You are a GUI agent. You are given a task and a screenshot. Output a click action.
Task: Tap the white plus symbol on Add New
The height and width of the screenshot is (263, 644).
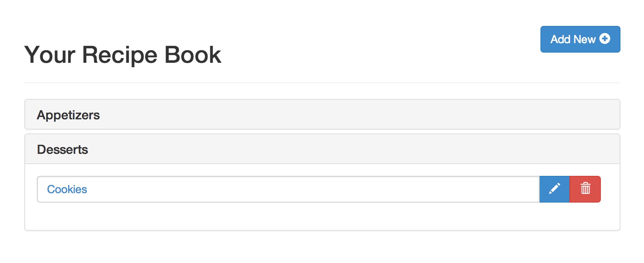605,38
